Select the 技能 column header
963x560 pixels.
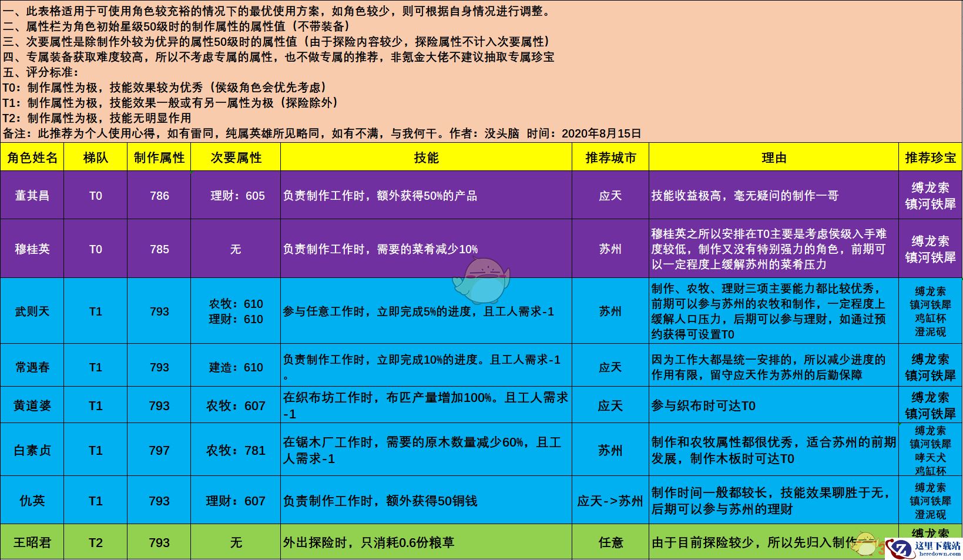(x=426, y=157)
